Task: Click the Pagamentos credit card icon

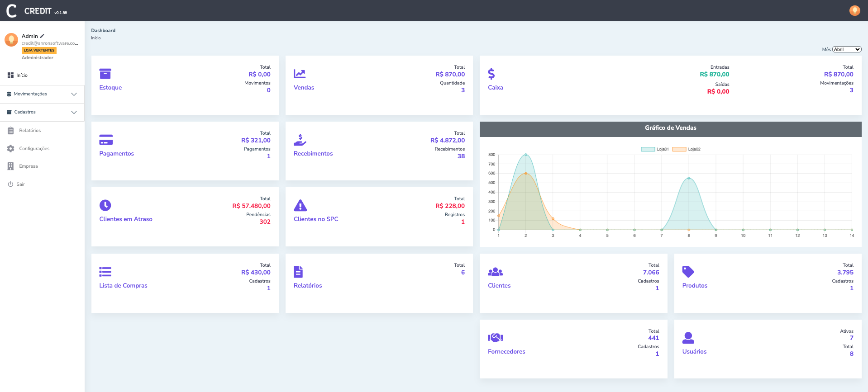Action: (x=106, y=140)
